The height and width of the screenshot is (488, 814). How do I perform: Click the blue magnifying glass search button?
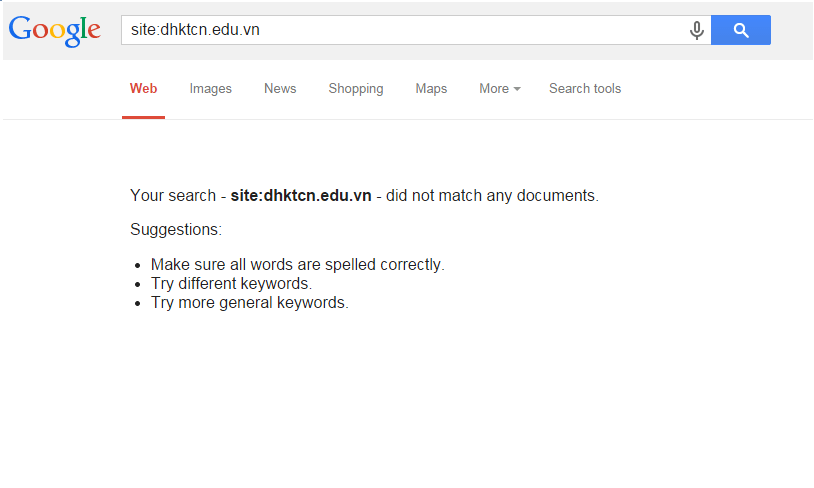741,30
